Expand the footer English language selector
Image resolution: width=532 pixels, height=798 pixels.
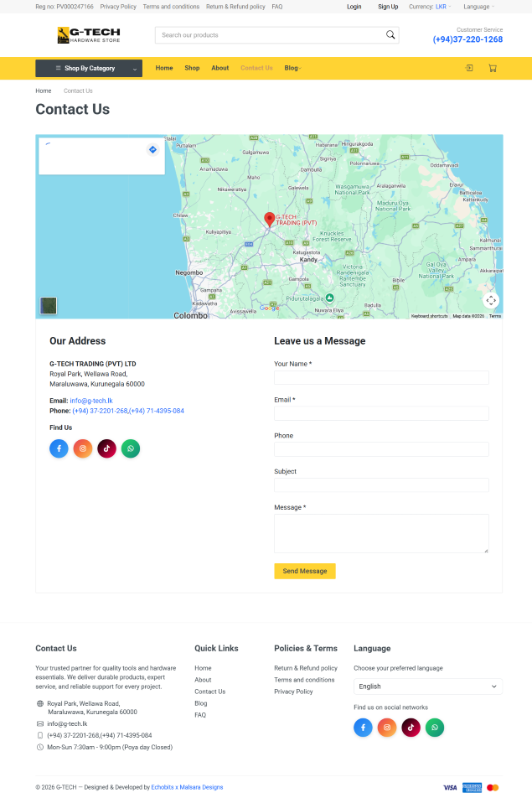427,687
